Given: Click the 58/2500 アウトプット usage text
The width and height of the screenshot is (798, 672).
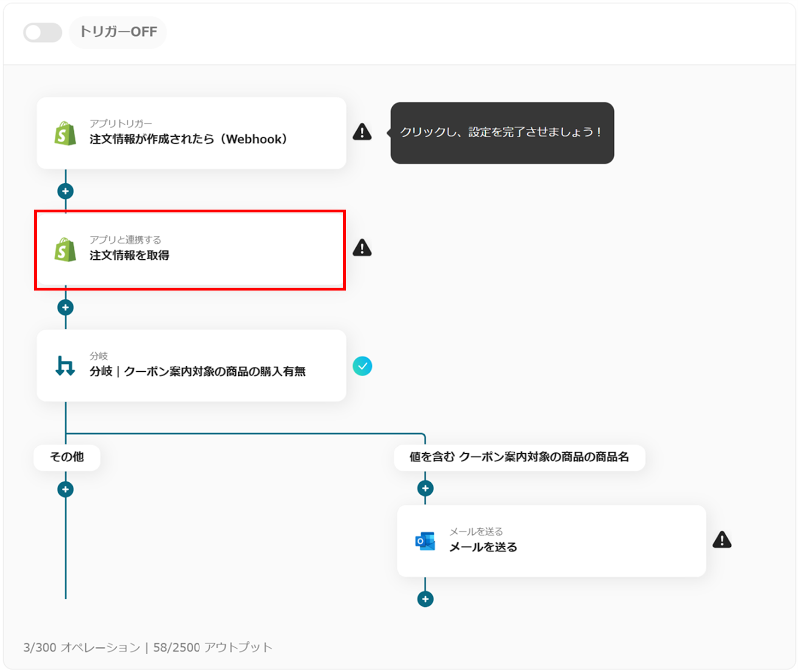Looking at the screenshot, I should 213,647.
